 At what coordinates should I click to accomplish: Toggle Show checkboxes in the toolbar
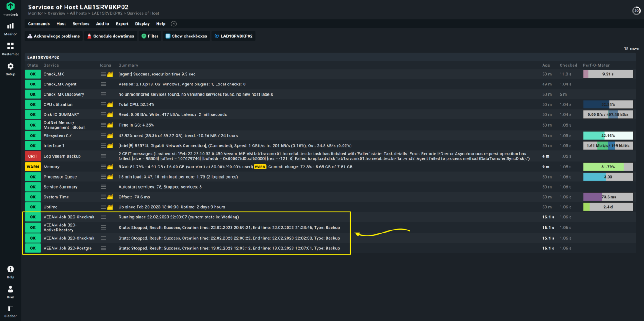point(186,36)
